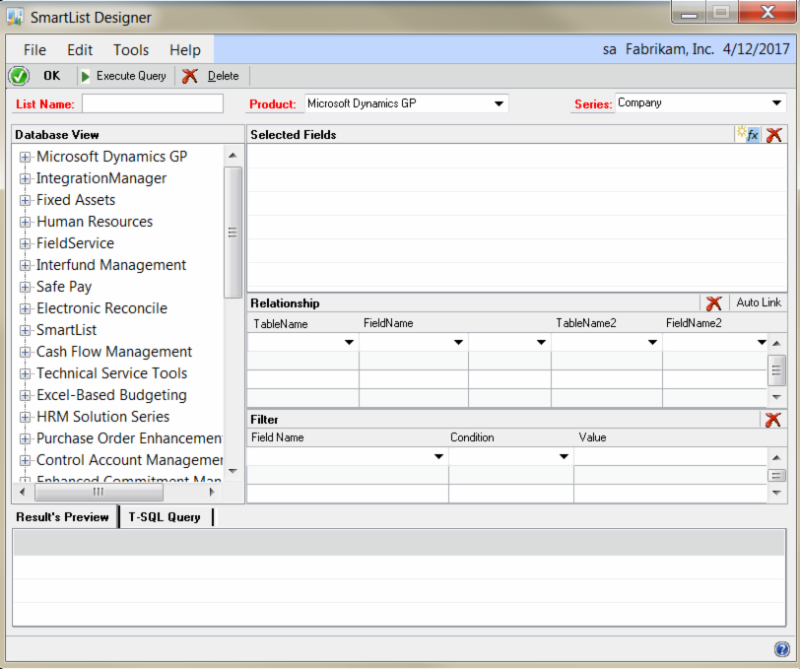Click the red X in Relationship header
The image size is (800, 669).
coord(714,303)
